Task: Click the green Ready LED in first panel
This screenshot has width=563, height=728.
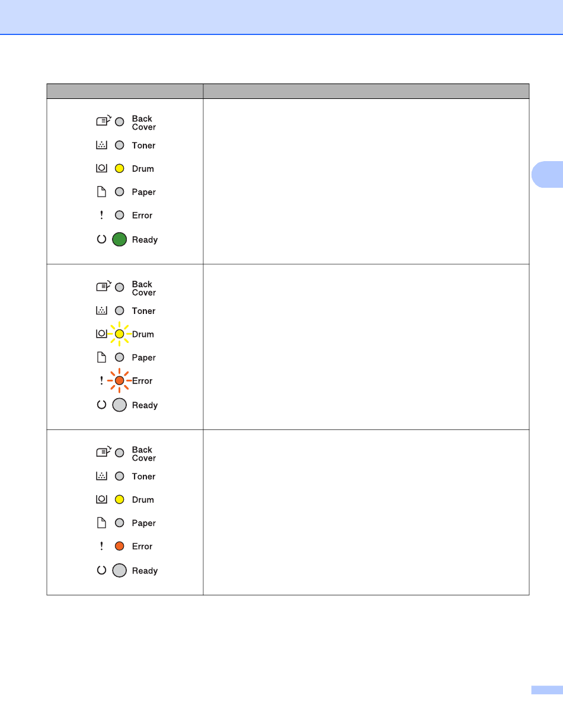Action: (120, 240)
